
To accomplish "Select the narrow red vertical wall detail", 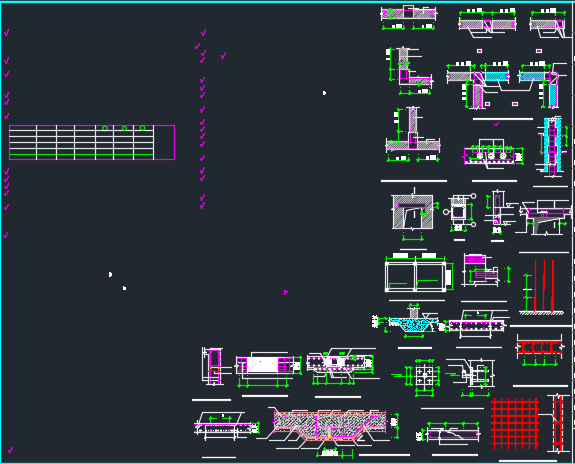I will (x=557, y=423).
